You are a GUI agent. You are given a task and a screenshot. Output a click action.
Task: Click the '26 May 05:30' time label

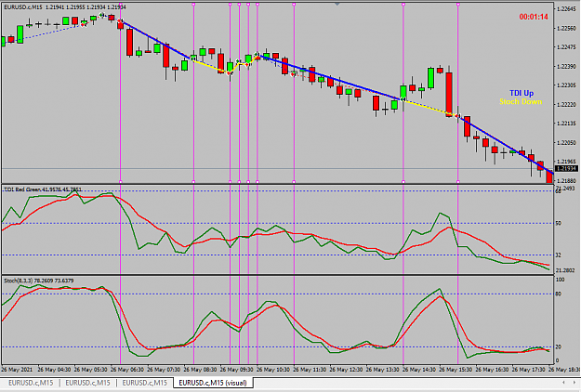point(91,370)
